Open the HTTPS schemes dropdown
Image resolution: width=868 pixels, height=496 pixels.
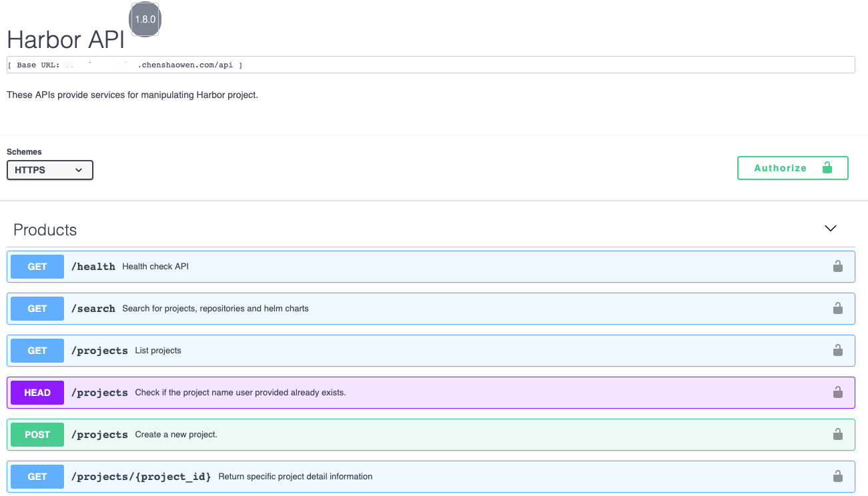point(50,170)
